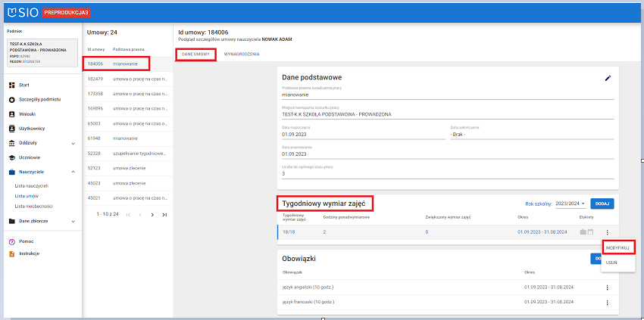Viewport: 644px width, 320px height.
Task: Jump to last page of contracts list
Action: coord(164,215)
